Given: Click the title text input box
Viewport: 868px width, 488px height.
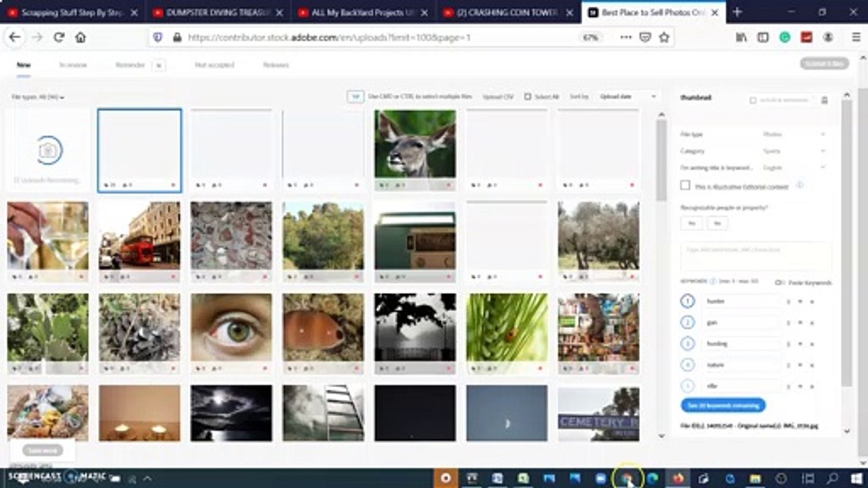Looking at the screenshot, I should tap(755, 258).
